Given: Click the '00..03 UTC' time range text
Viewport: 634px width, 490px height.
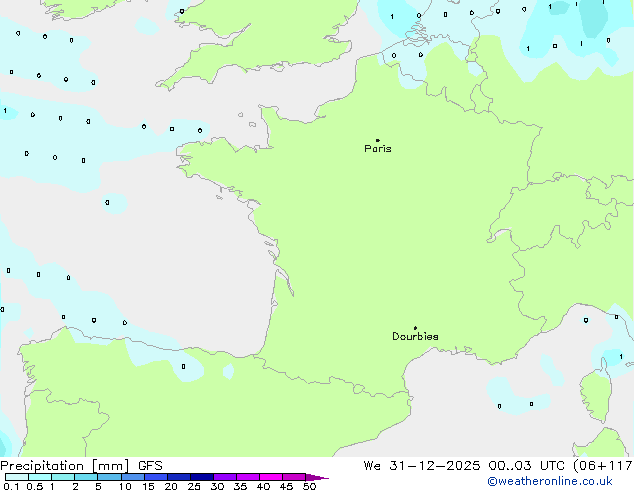Looking at the screenshot, I should tap(526, 466).
